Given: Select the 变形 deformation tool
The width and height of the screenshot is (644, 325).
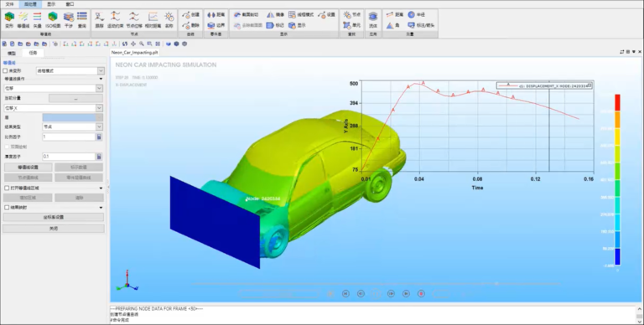Looking at the screenshot, I should coord(9,20).
